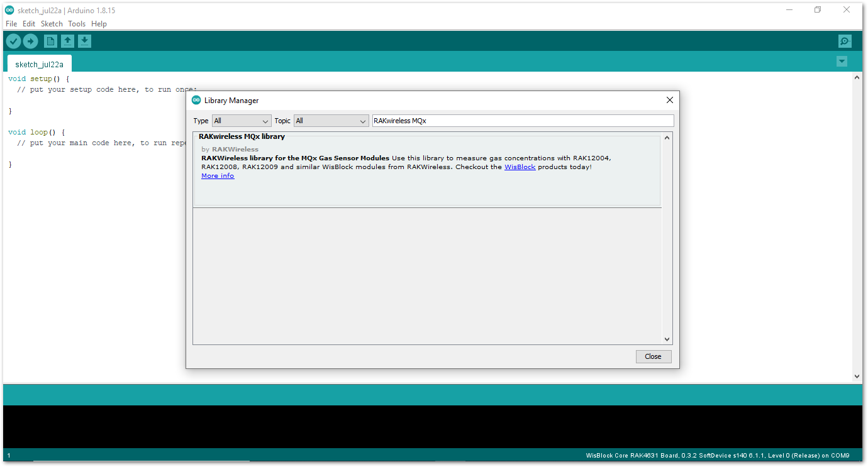Minimize the Arduino window
The width and height of the screenshot is (868, 467).
coord(789,10)
